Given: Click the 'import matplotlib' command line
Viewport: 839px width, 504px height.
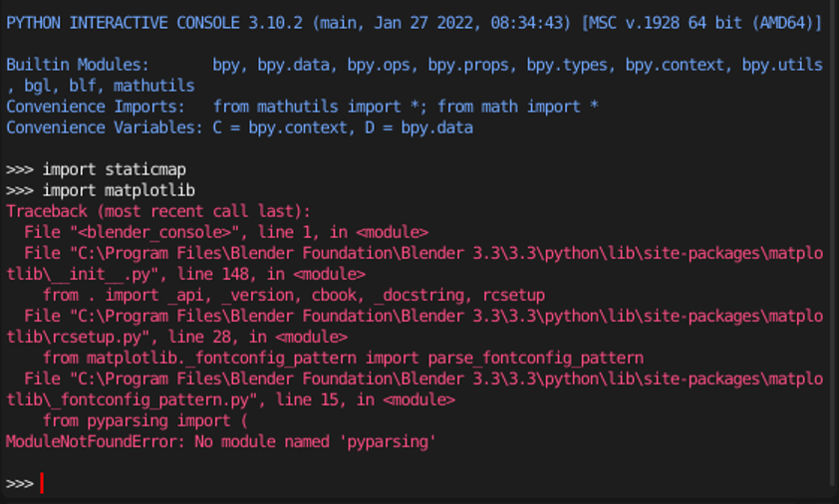Looking at the screenshot, I should (x=100, y=190).
